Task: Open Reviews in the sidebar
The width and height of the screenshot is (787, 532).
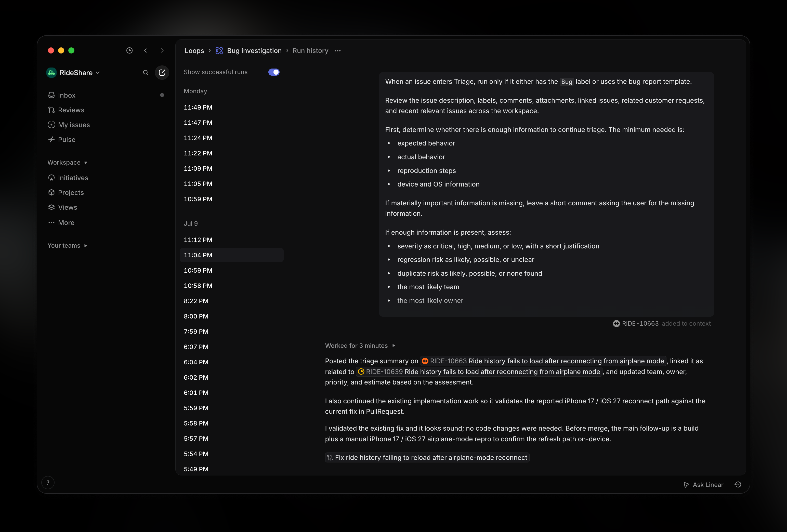Action: (106, 110)
